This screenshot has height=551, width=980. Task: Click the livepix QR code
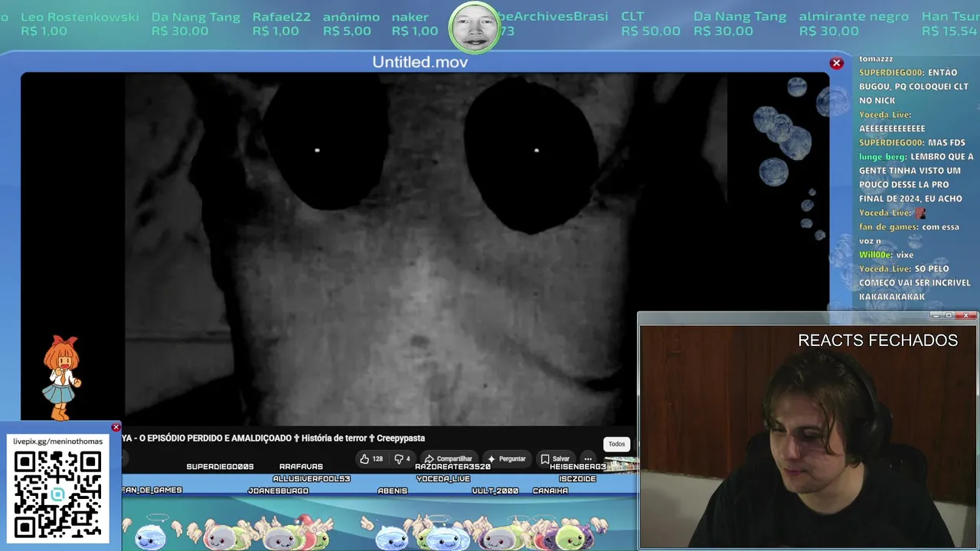point(57,494)
